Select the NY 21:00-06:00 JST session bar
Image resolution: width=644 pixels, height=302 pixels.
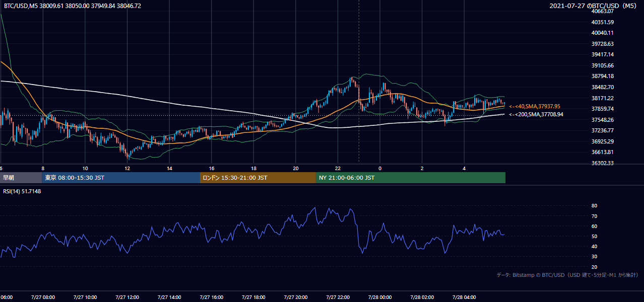click(x=411, y=178)
